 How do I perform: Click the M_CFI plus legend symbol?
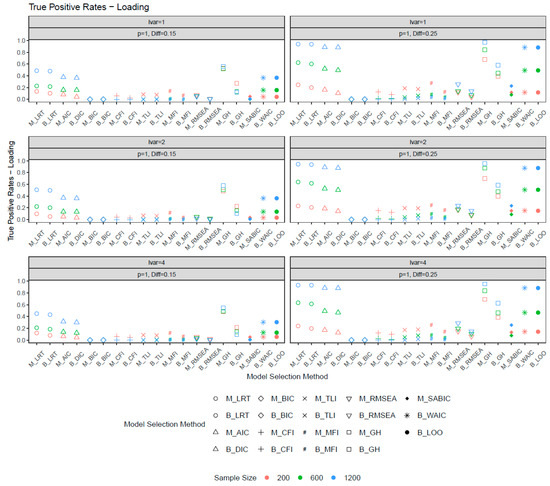tap(261, 432)
